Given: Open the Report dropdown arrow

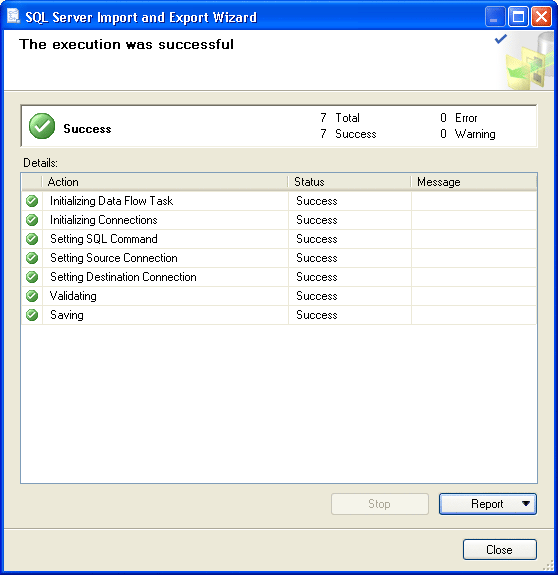Looking at the screenshot, I should click(526, 504).
